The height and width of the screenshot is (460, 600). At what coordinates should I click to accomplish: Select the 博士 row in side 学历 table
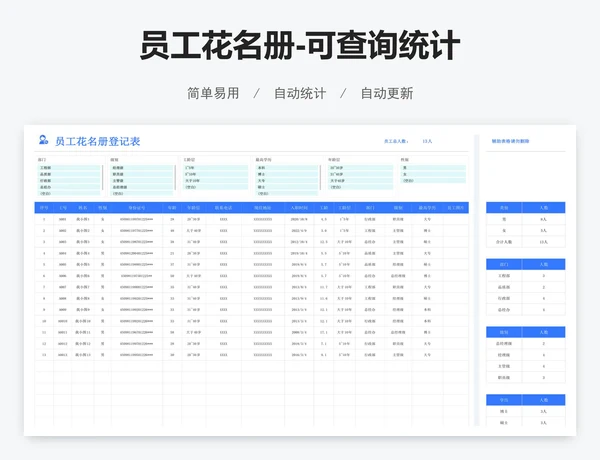coord(525,411)
